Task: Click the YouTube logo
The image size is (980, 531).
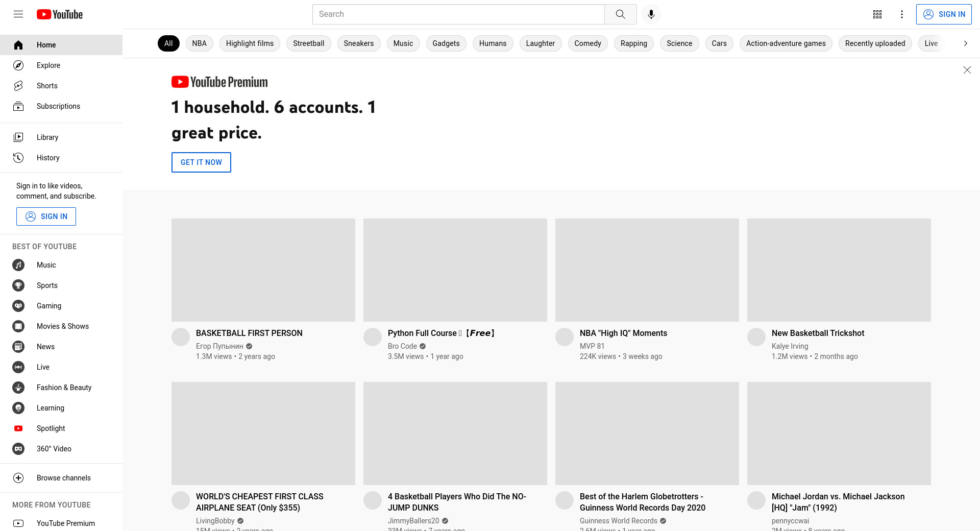Action: (x=60, y=14)
